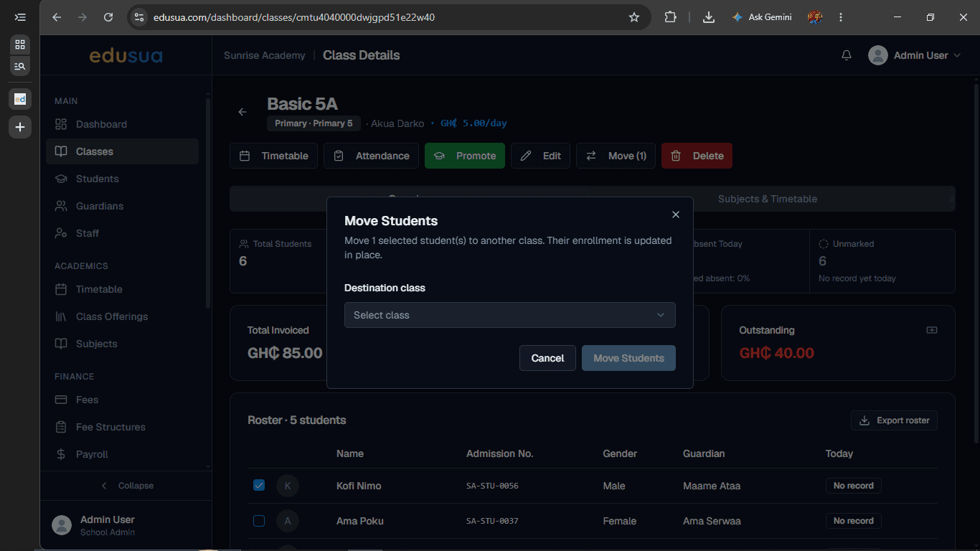The height and width of the screenshot is (551, 980).
Task: Close the Move Students dialog
Action: tap(675, 215)
